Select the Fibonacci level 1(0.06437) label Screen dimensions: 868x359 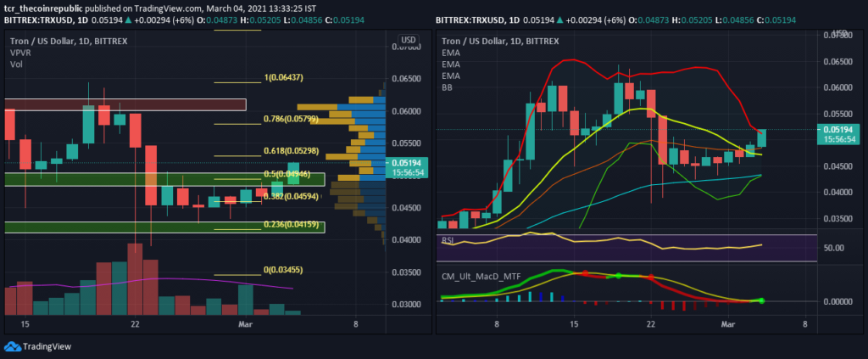pyautogui.click(x=283, y=77)
